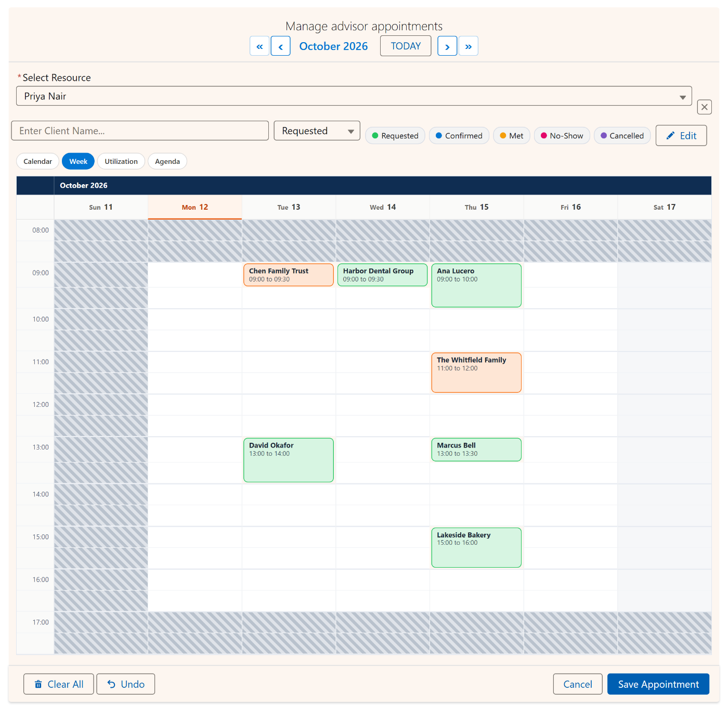Screen dimensions: 728x705
Task: Click Clear All with trash icon
Action: (x=59, y=684)
